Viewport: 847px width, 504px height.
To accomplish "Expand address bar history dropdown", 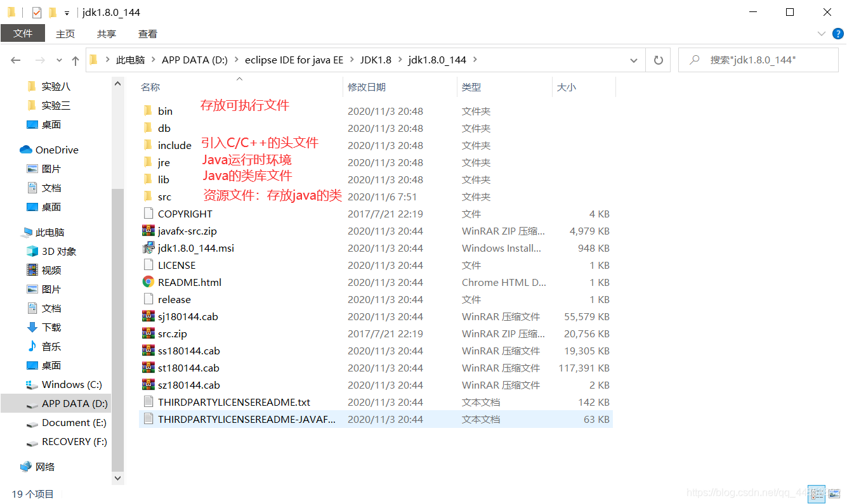I will [x=633, y=60].
